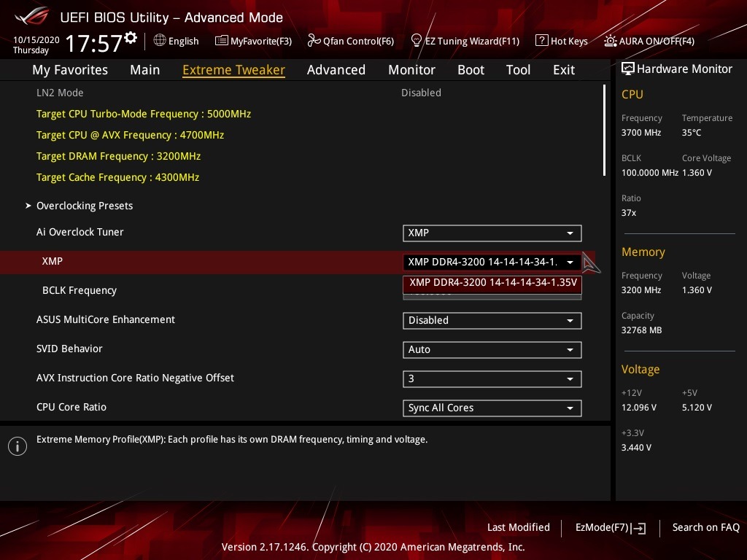Click the Memory section heading

(x=643, y=252)
